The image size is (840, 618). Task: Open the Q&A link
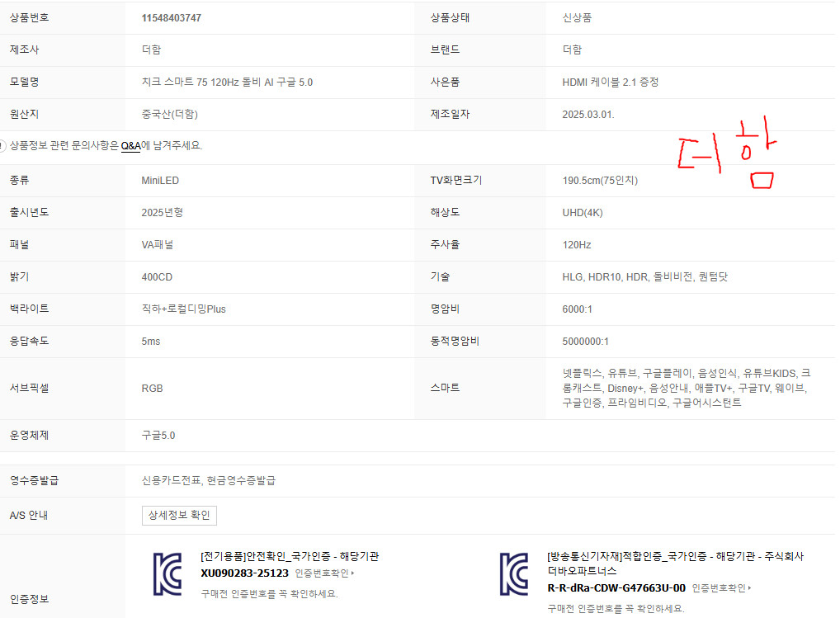point(130,146)
